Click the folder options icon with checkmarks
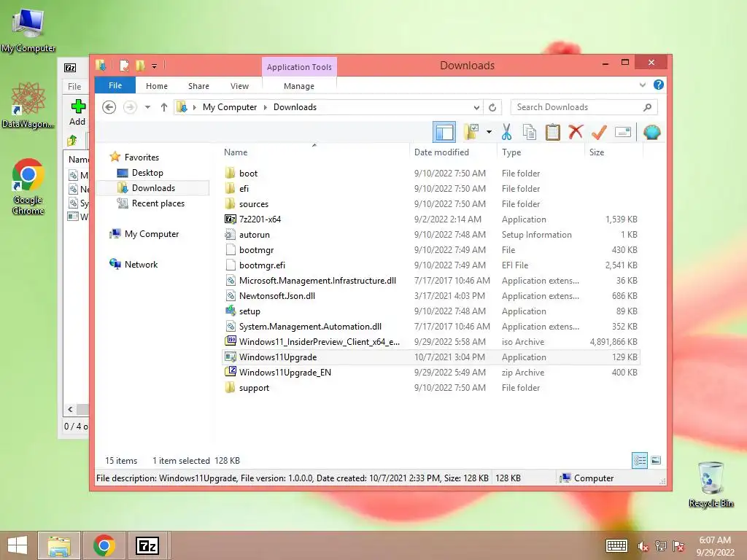747x560 pixels. [x=472, y=132]
